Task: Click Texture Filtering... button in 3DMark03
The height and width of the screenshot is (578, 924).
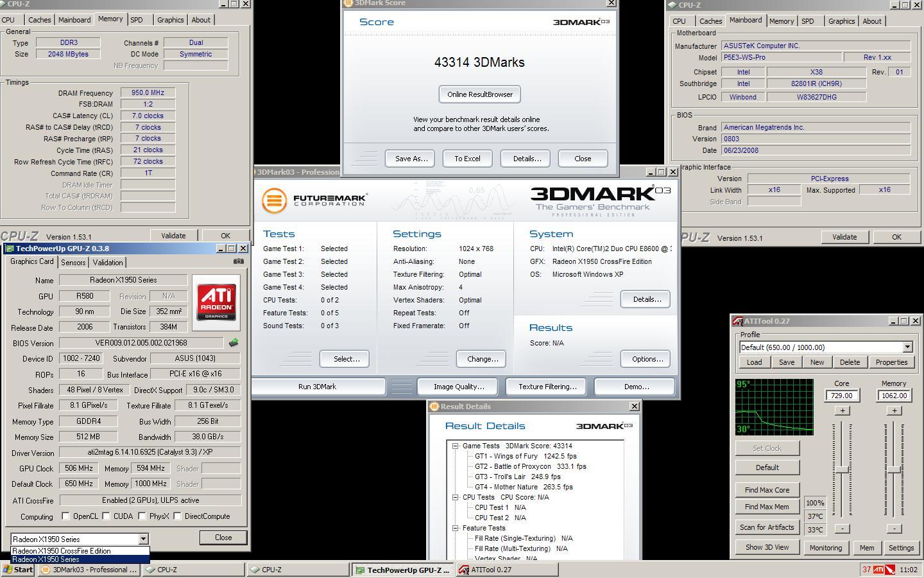Action: tap(547, 387)
